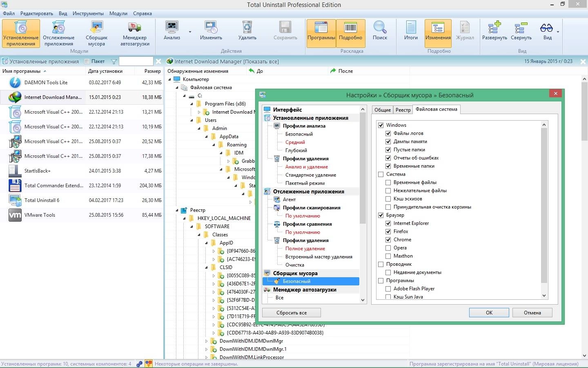
Task: Show the Изменения details view
Action: point(438,33)
